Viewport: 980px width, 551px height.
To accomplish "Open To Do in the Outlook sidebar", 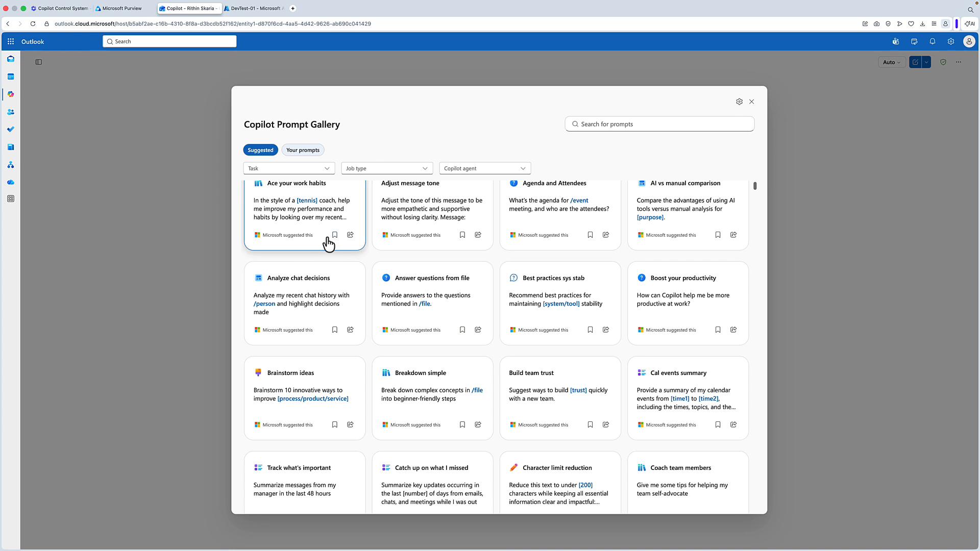I will coord(11,130).
